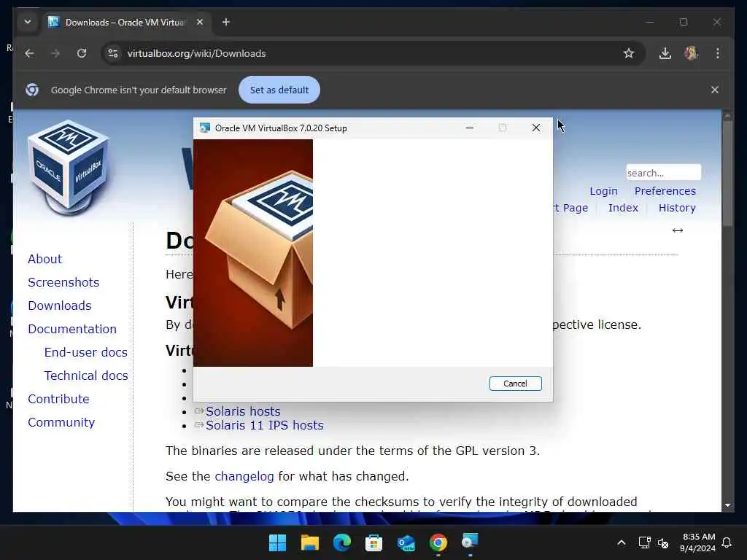Click the search field on the VirtualBox site
The width and height of the screenshot is (747, 560).
point(663,172)
